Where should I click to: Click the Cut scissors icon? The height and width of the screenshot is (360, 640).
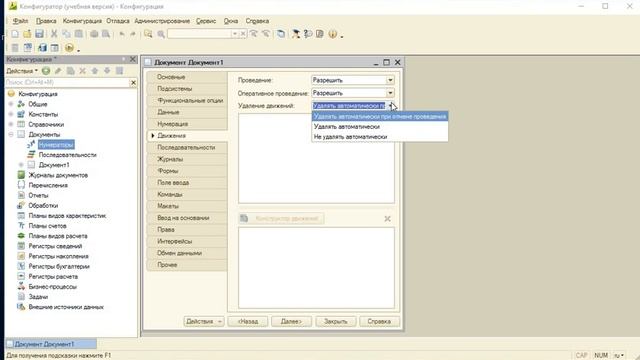[54, 34]
